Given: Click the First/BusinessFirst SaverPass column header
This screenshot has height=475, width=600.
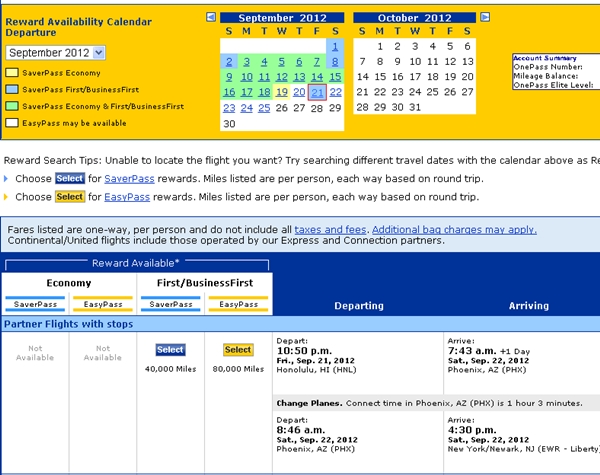Looking at the screenshot, I should pos(171,304).
